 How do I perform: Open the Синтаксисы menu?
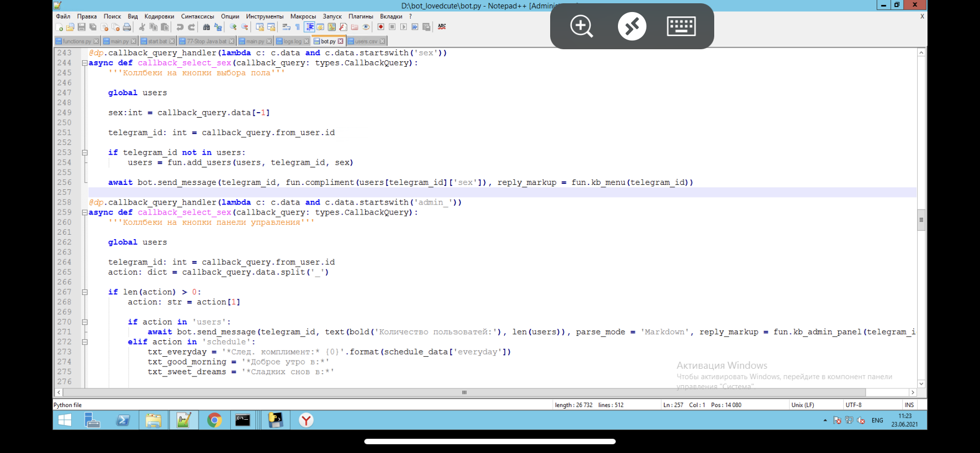coord(197,16)
